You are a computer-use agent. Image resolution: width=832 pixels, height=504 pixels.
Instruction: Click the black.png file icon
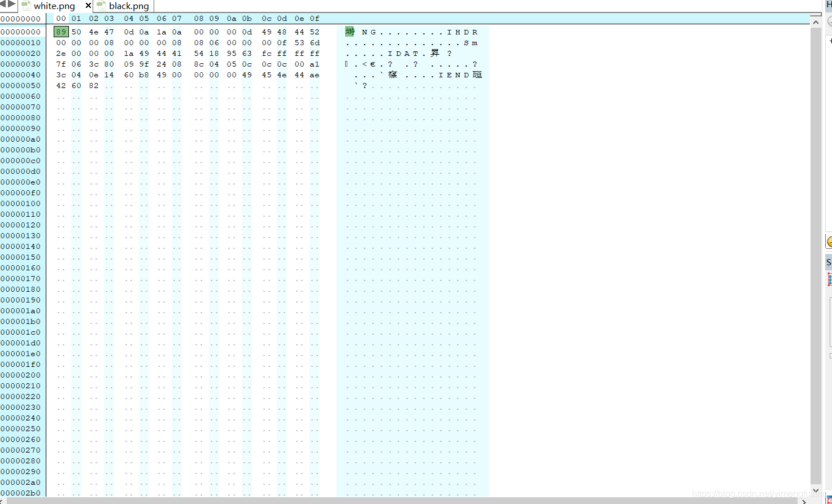(101, 6)
